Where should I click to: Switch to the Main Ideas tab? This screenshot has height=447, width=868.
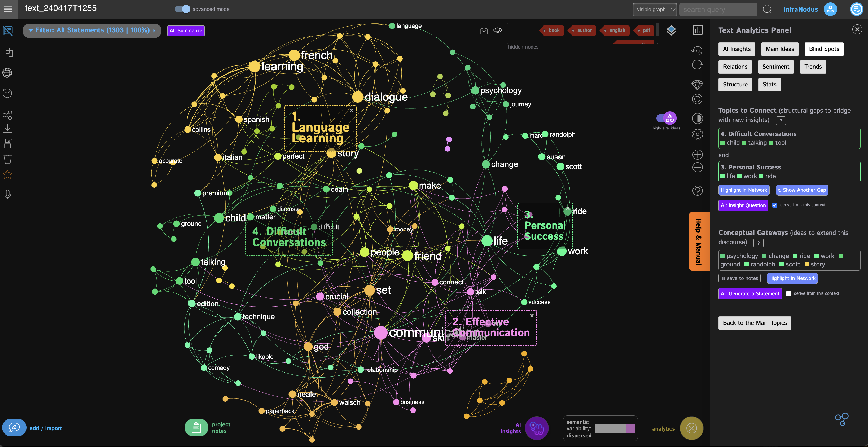(780, 49)
